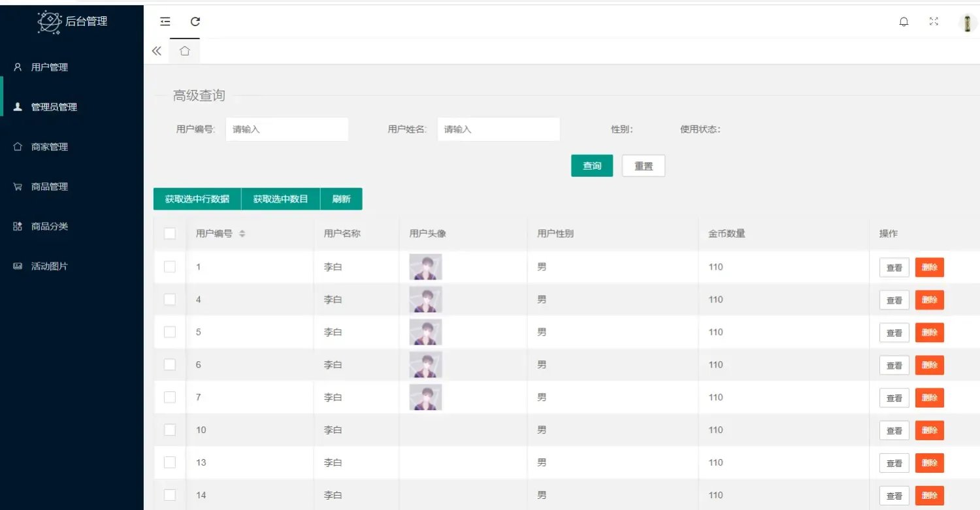
Task: Toggle the select-all checkbox in table header
Action: pos(170,234)
